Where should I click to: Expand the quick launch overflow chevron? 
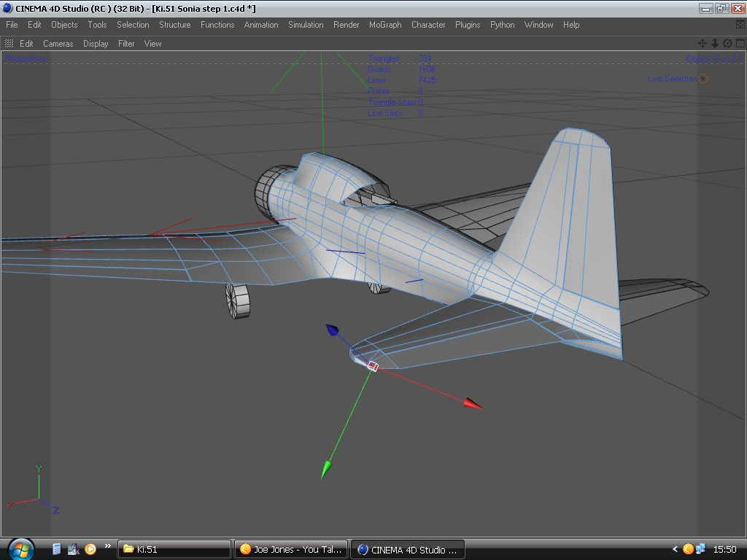[x=108, y=546]
